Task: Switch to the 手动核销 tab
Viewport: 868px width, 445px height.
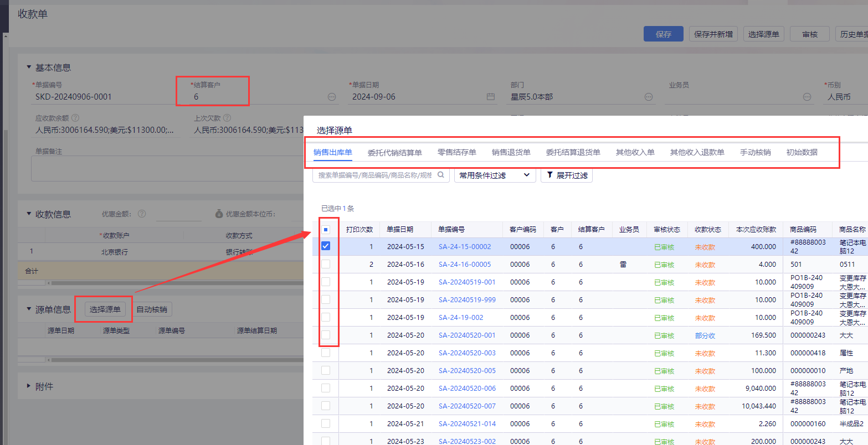Action: [x=756, y=152]
